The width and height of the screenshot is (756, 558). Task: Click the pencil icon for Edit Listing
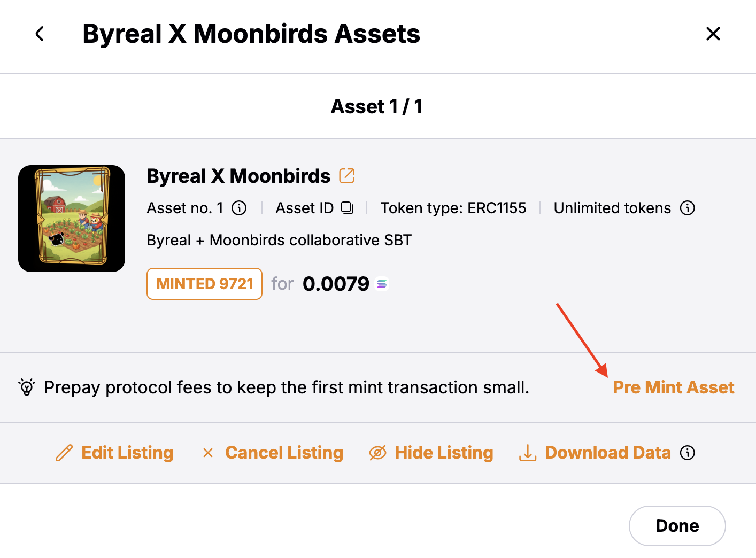[x=64, y=453]
